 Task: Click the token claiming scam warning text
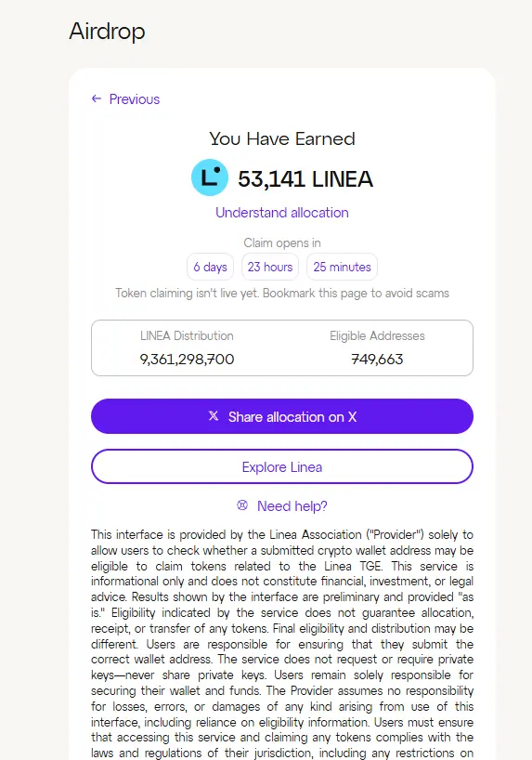[x=282, y=294]
